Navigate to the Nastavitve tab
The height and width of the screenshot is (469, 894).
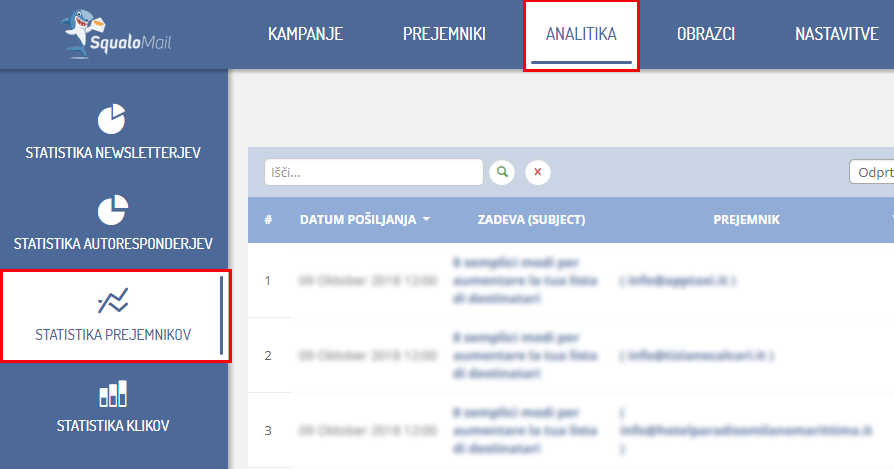pyautogui.click(x=836, y=35)
